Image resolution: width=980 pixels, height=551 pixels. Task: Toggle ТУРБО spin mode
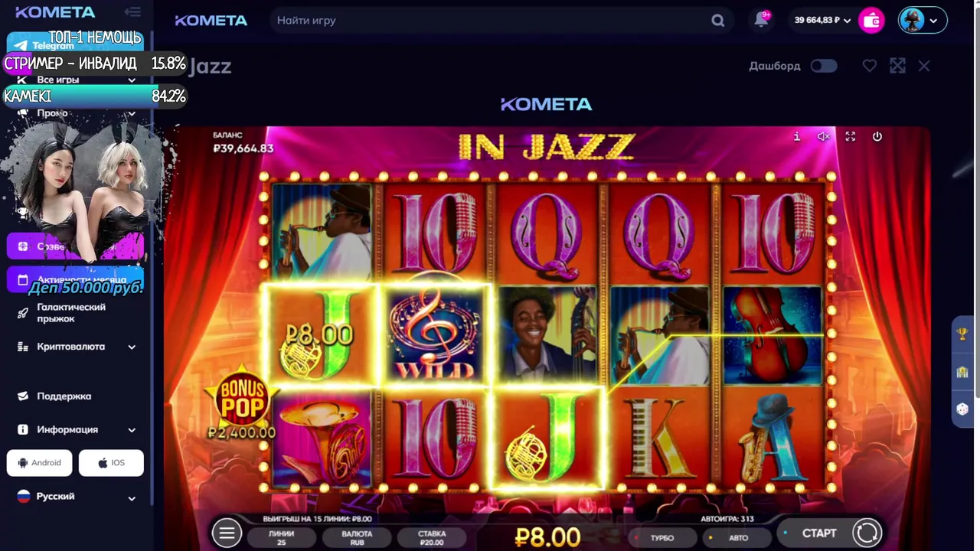[x=657, y=537]
